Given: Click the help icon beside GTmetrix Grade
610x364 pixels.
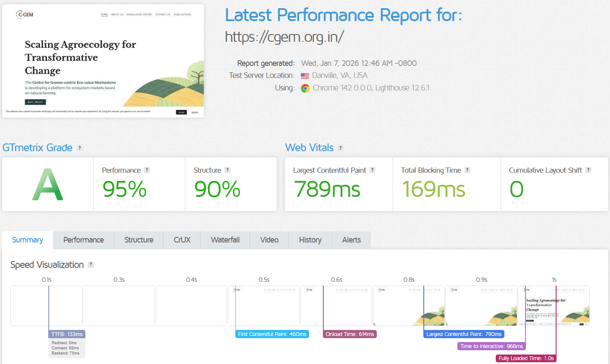Looking at the screenshot, I should click(79, 148).
